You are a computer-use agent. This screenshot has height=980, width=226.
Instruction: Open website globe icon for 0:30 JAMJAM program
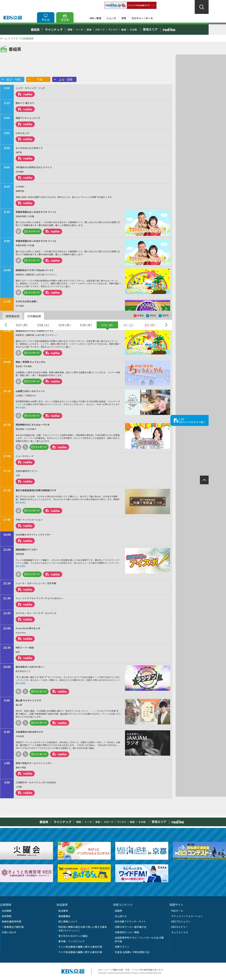click(x=18, y=754)
